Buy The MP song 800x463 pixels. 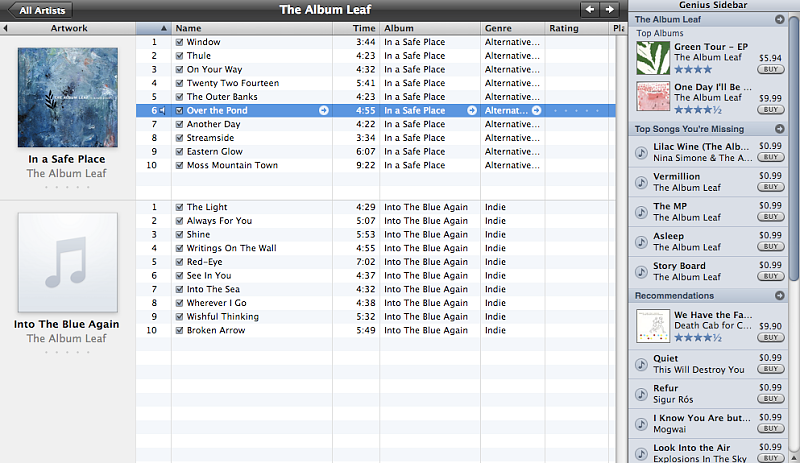tap(770, 216)
